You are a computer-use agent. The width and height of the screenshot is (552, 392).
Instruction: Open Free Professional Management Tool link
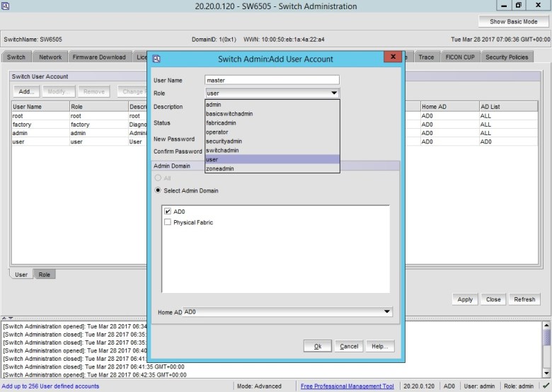click(x=347, y=386)
